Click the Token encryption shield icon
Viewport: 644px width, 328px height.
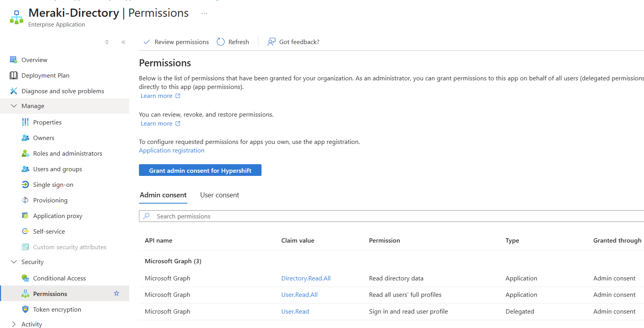pyautogui.click(x=25, y=309)
